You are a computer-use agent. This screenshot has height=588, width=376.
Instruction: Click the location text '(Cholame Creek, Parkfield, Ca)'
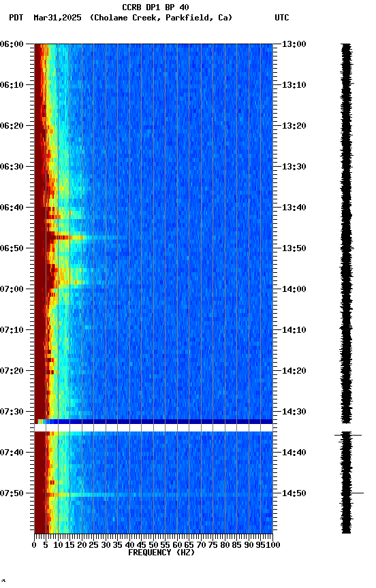[161, 18]
